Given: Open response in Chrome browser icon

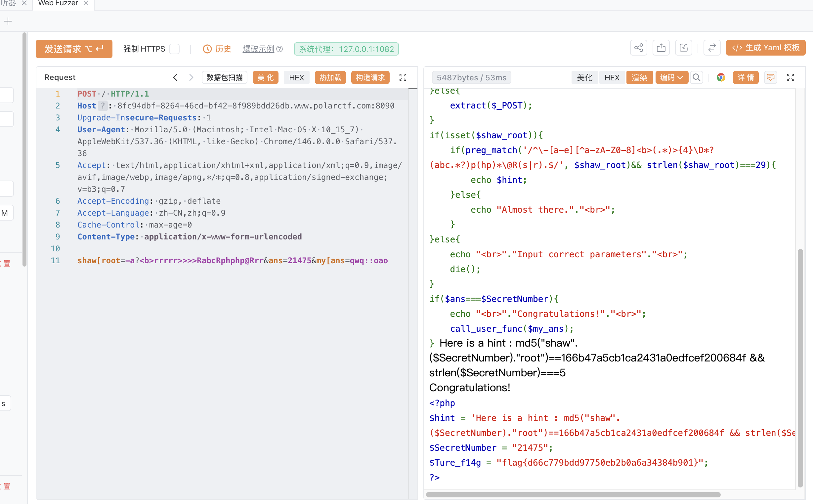Looking at the screenshot, I should [x=721, y=77].
